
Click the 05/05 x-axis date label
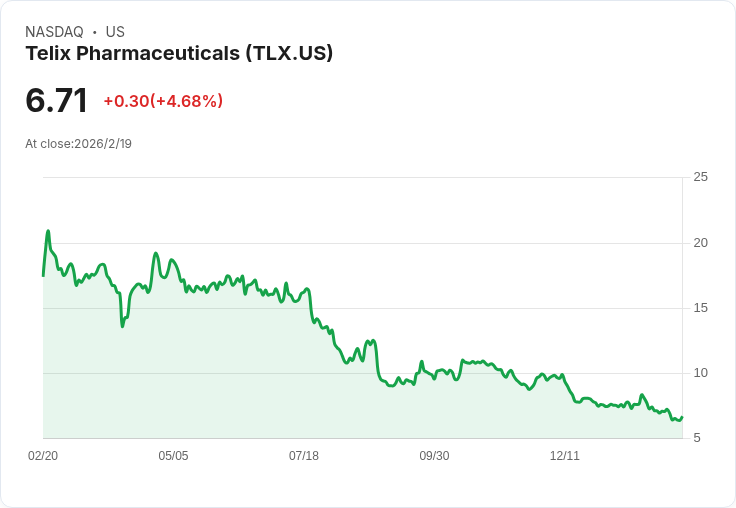pyautogui.click(x=173, y=456)
